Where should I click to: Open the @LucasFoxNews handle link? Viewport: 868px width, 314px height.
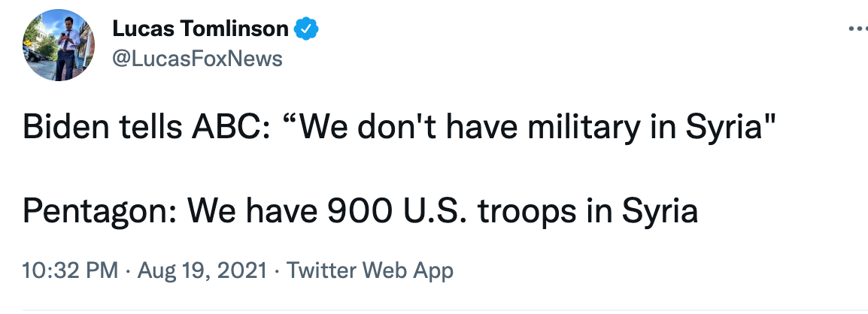197,59
